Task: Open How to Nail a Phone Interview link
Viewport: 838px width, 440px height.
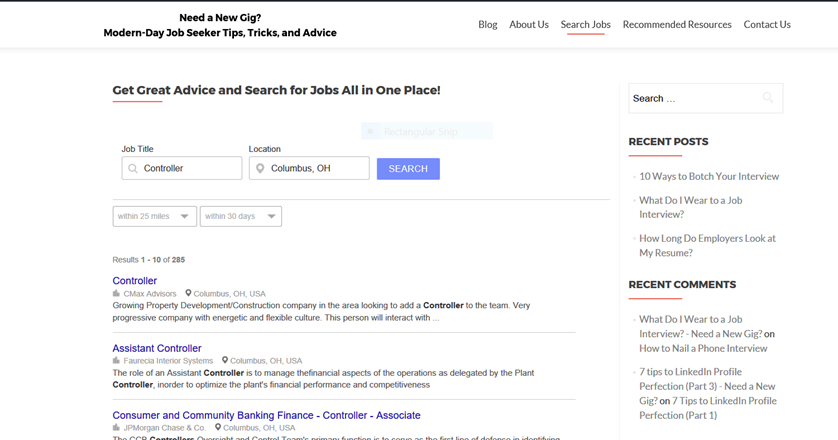Action: tap(703, 349)
